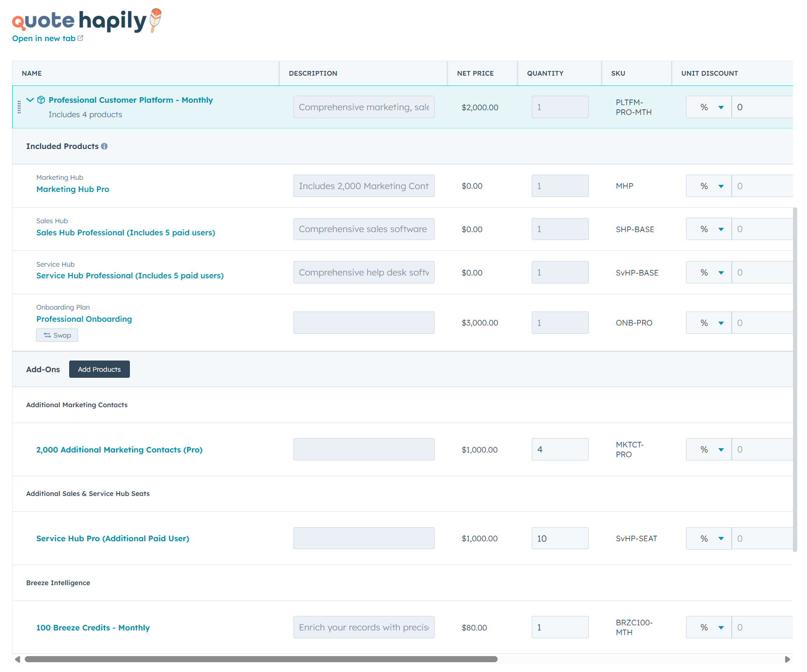The image size is (807, 672).
Task: Click the quantity field showing 10 for Service Hub seats
Action: point(560,538)
